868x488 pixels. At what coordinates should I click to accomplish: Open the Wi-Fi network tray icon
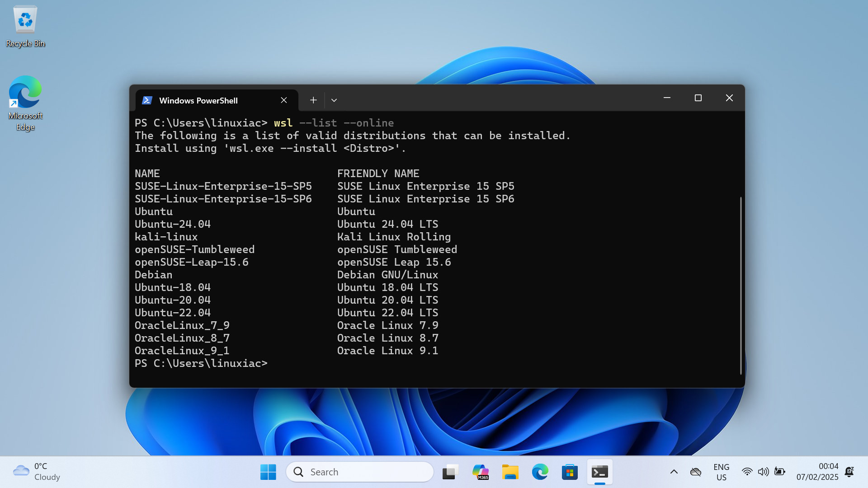747,472
